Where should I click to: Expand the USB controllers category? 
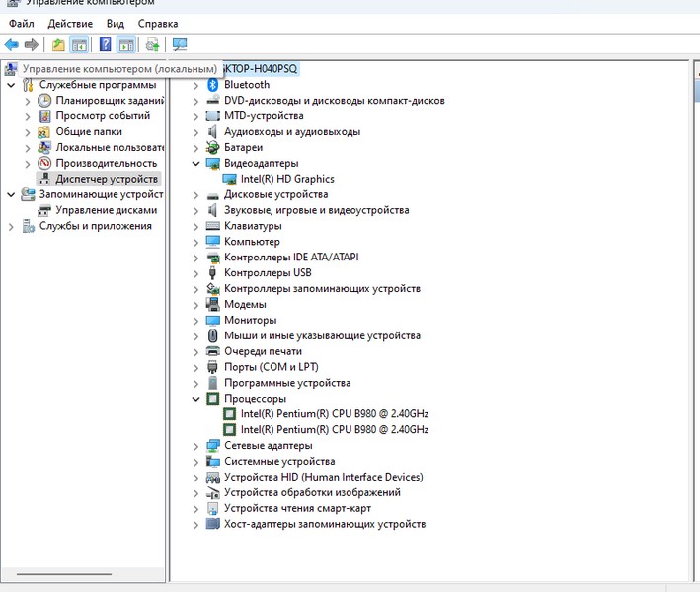[x=196, y=273]
